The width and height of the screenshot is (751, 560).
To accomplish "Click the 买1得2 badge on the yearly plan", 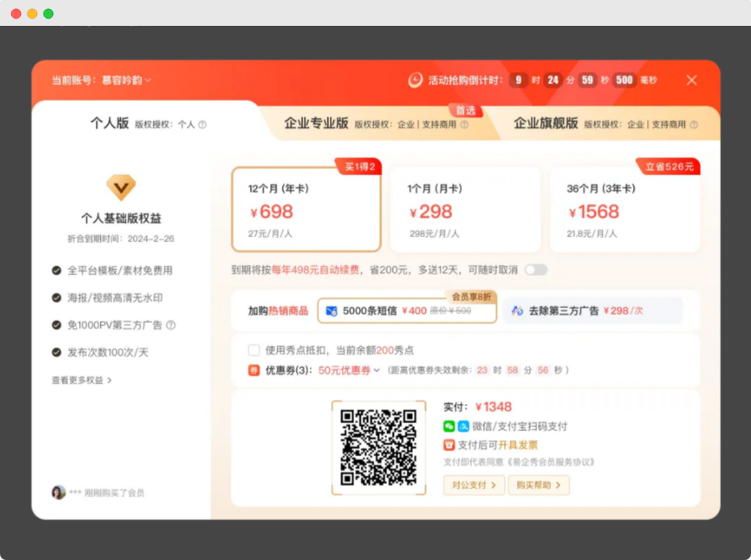I will point(359,166).
